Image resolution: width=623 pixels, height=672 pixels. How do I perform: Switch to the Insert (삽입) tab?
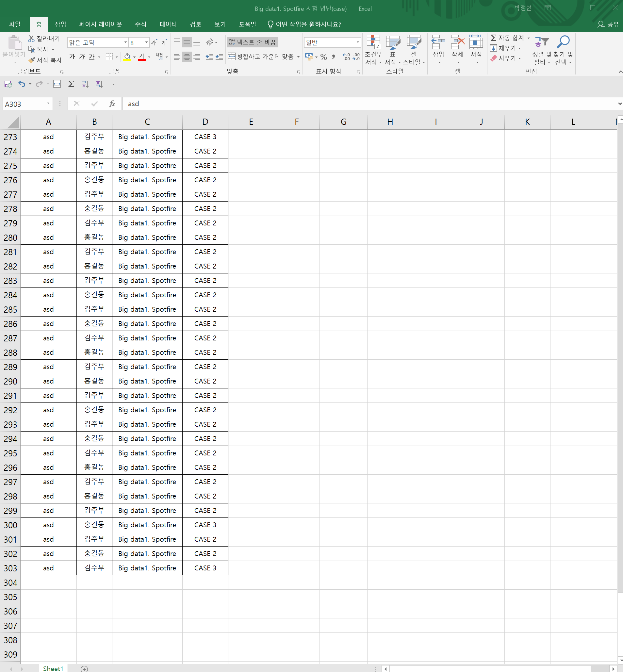pos(60,24)
